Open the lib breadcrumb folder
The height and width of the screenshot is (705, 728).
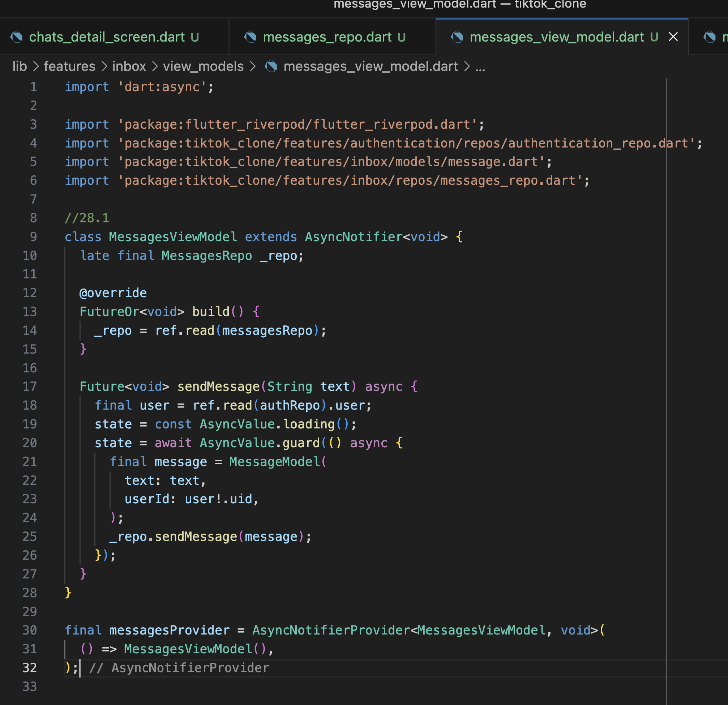[20, 67]
